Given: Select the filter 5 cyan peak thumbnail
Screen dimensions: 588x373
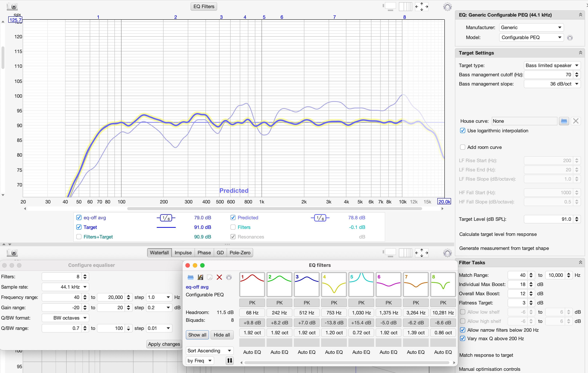Looking at the screenshot, I should point(361,285).
